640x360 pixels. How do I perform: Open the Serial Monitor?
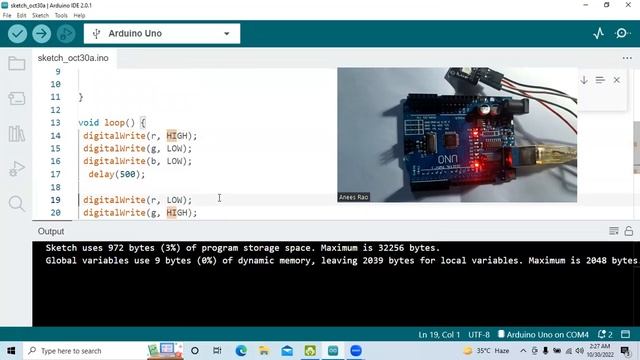(622, 33)
